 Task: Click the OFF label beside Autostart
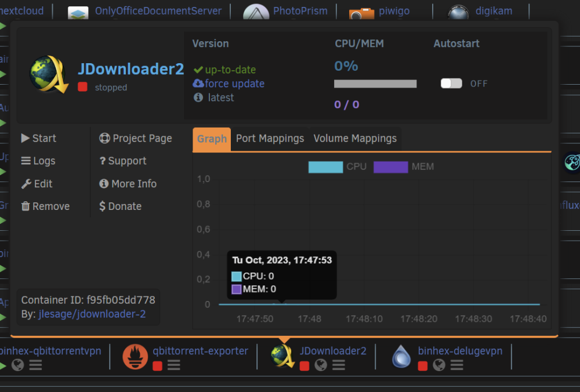coord(478,84)
